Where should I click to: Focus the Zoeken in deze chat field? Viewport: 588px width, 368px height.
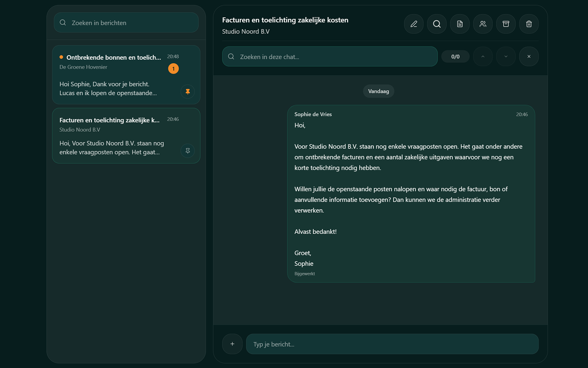coord(330,56)
